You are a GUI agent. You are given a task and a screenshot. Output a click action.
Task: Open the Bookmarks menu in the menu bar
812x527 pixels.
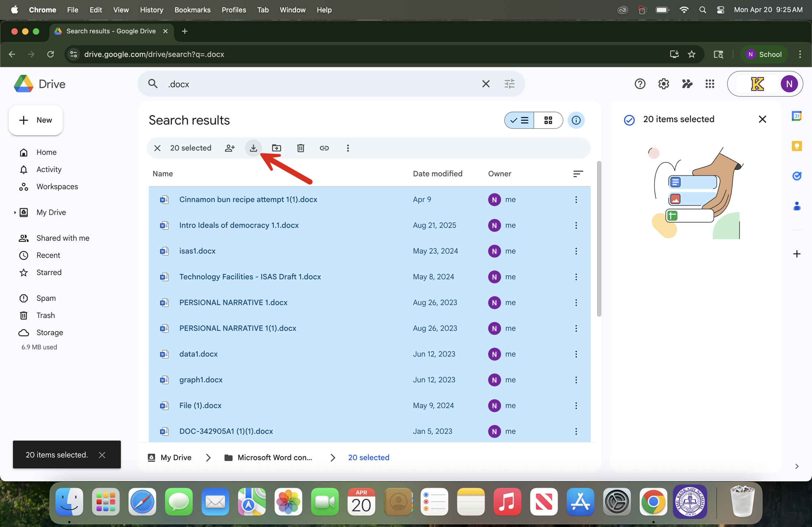pyautogui.click(x=192, y=10)
